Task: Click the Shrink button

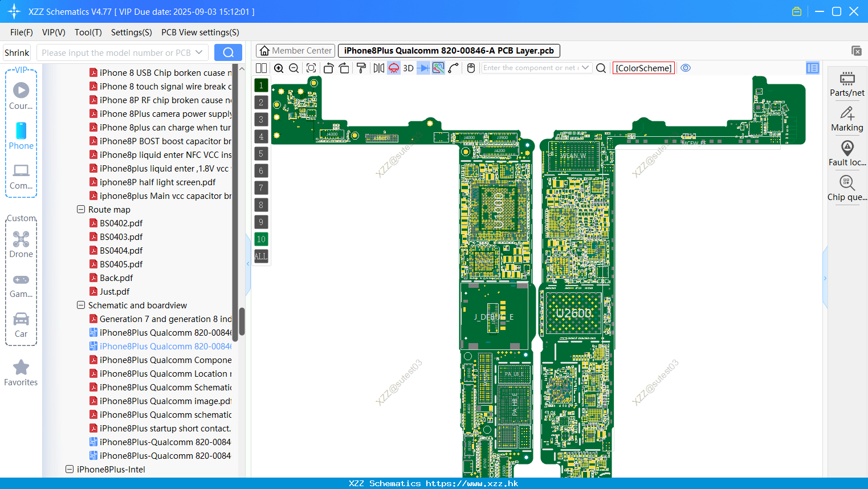Action: (x=17, y=52)
